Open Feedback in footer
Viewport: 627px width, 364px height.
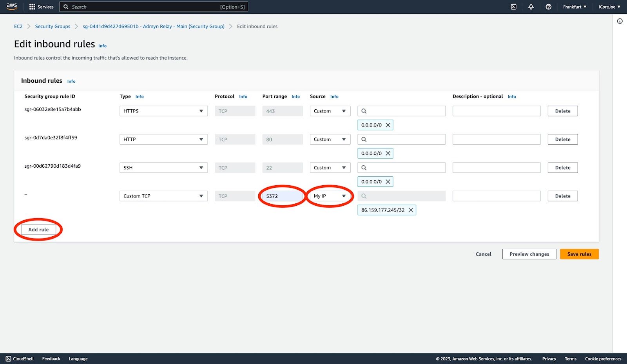pyautogui.click(x=51, y=359)
